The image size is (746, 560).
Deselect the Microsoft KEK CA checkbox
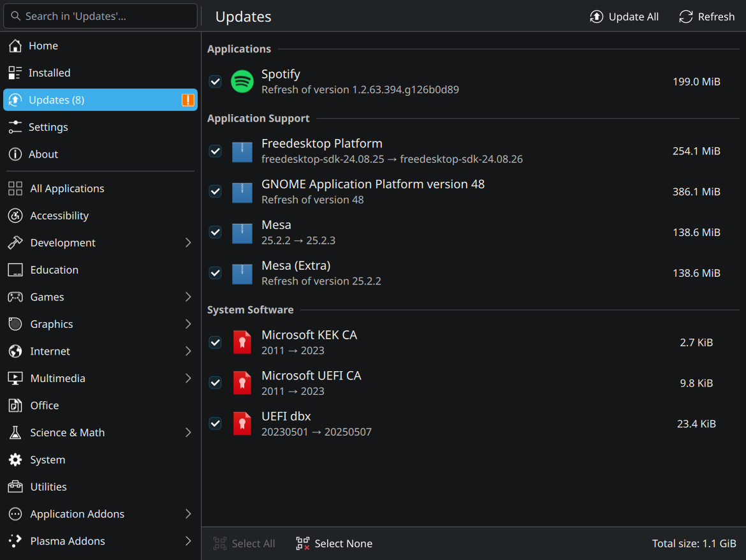(x=216, y=343)
